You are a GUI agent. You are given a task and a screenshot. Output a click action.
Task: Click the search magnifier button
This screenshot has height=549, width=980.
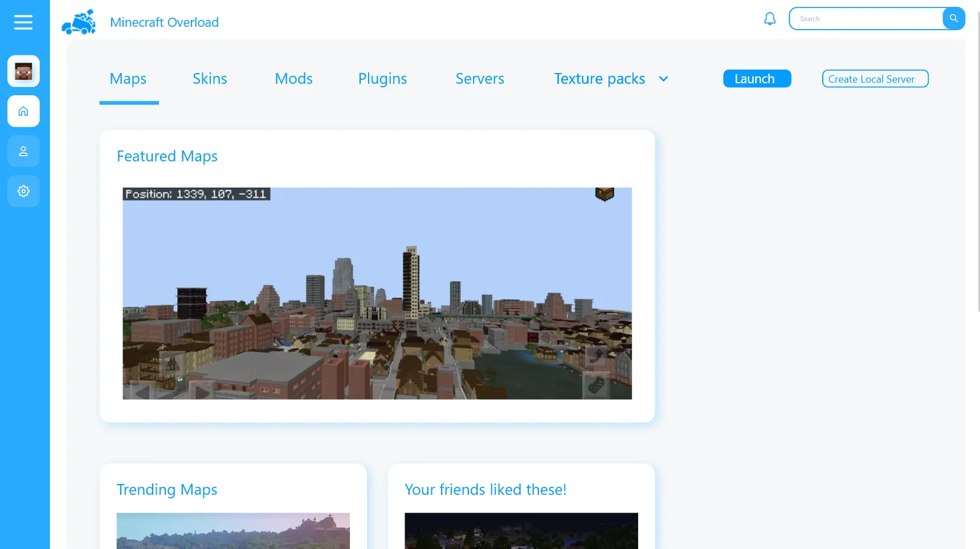click(x=954, y=18)
